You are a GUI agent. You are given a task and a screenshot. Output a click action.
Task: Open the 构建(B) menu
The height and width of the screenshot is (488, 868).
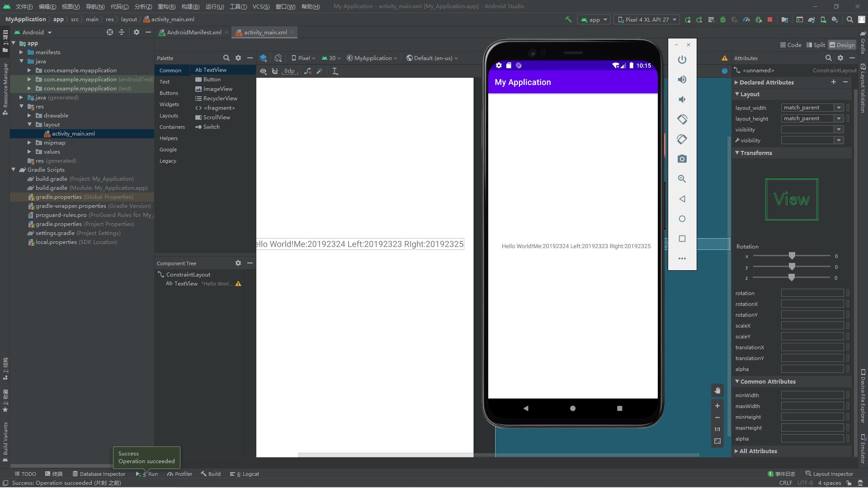pyautogui.click(x=190, y=6)
